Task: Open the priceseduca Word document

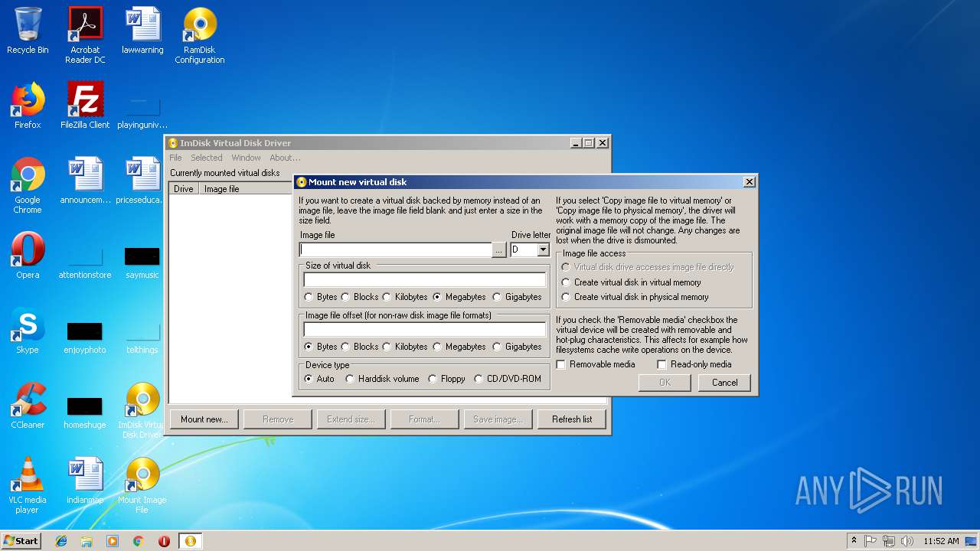Action: click(x=142, y=181)
